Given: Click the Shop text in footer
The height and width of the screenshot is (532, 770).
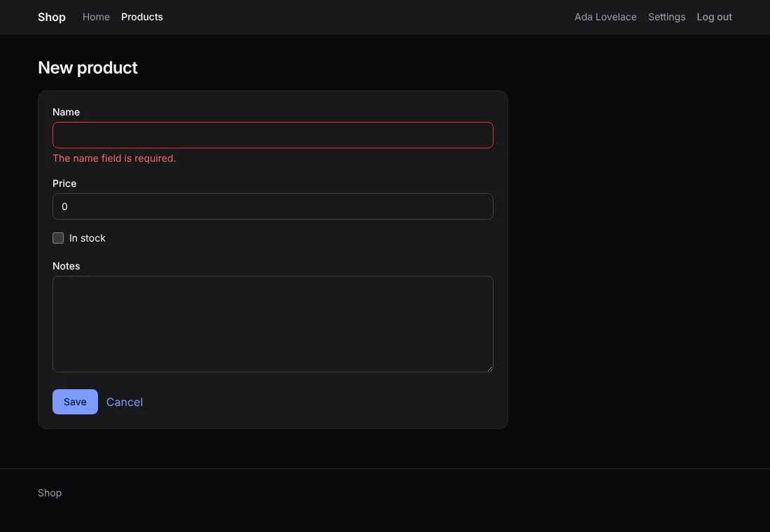Looking at the screenshot, I should [50, 493].
